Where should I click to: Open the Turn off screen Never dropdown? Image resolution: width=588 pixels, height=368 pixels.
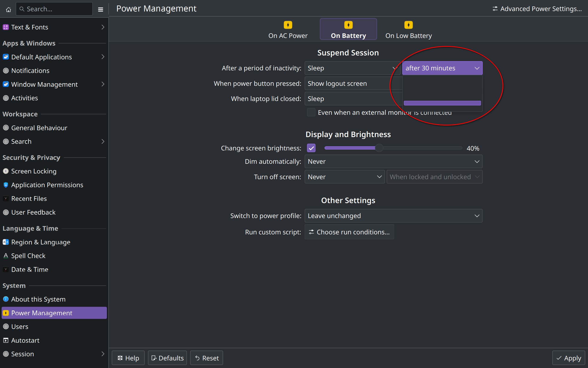(345, 177)
